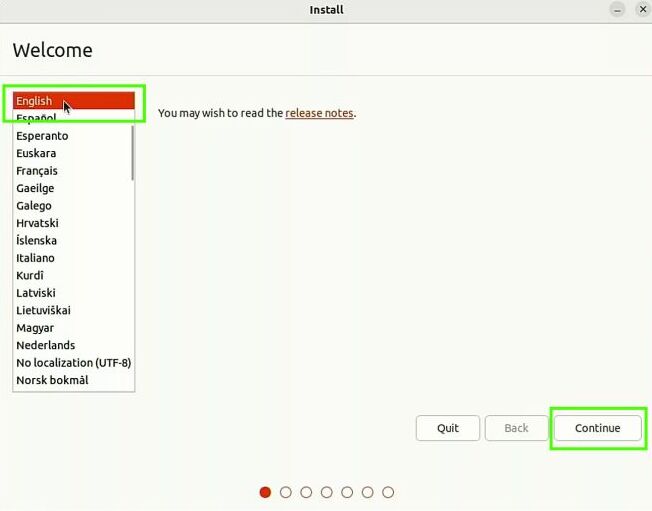This screenshot has height=511, width=652.
Task: Select No localization (UTF-8) option
Action: point(74,363)
